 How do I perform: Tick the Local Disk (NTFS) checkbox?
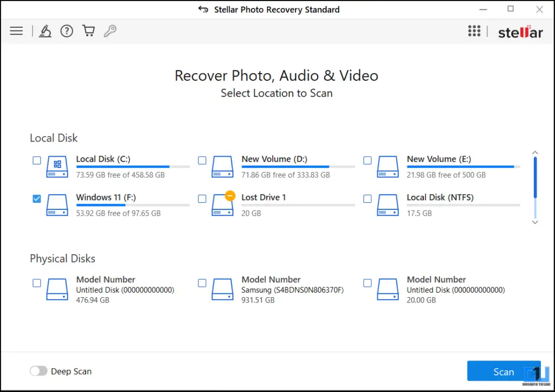coord(367,199)
